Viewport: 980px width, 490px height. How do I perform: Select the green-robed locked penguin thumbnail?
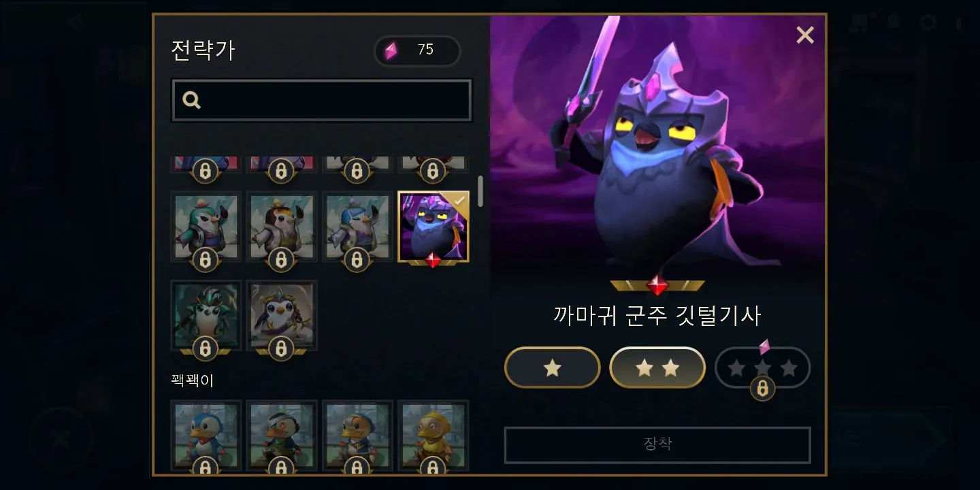pyautogui.click(x=206, y=227)
